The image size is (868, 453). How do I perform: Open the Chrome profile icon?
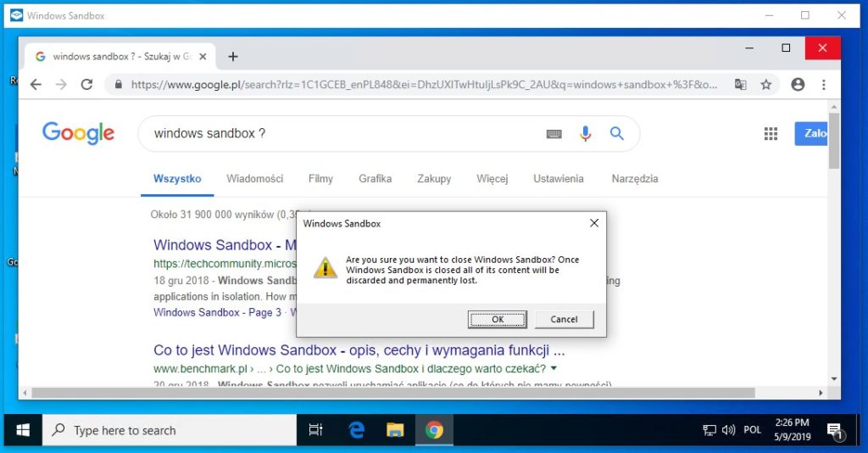tap(797, 84)
